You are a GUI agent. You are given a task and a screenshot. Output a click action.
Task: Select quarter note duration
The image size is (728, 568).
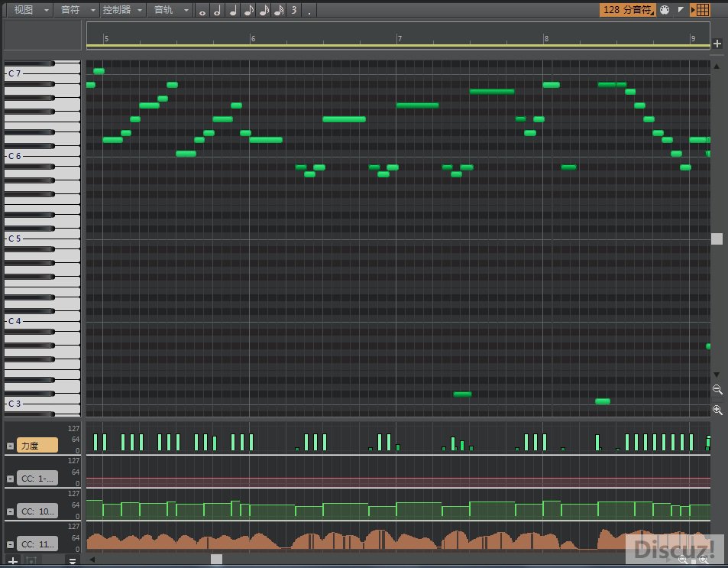pyautogui.click(x=233, y=10)
